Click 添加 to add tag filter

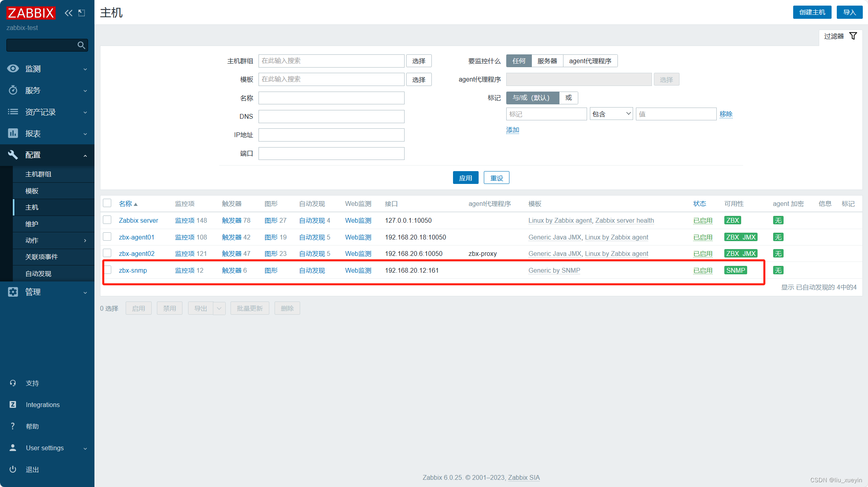coord(513,130)
